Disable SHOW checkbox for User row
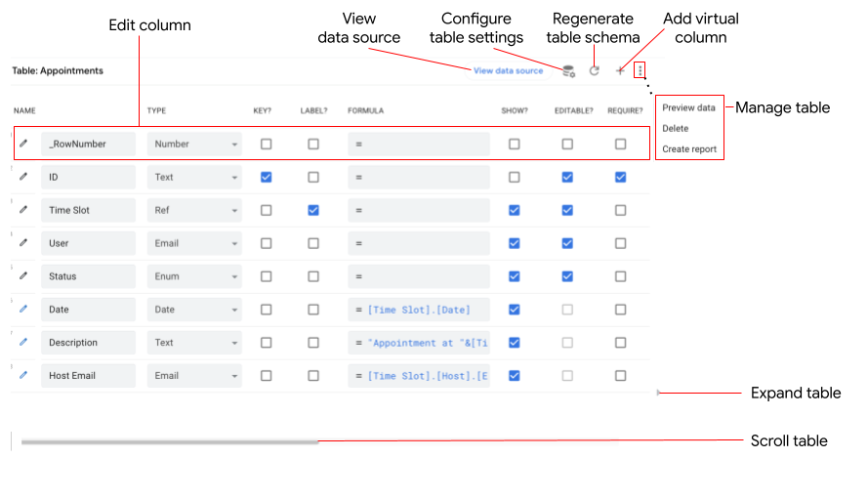The image size is (868, 500). 515,243
